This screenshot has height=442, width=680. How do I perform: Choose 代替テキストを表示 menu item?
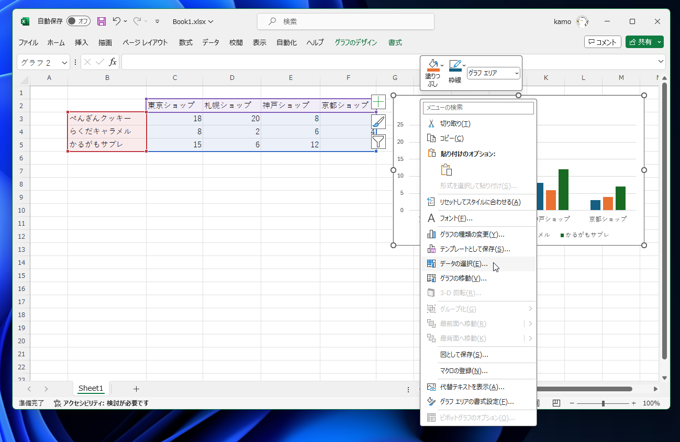coord(478,387)
